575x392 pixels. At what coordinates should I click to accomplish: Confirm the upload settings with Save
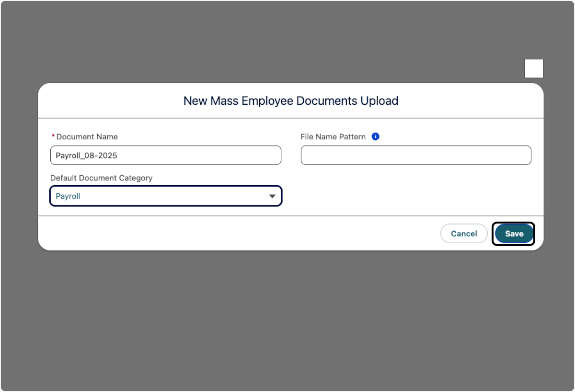(x=513, y=234)
